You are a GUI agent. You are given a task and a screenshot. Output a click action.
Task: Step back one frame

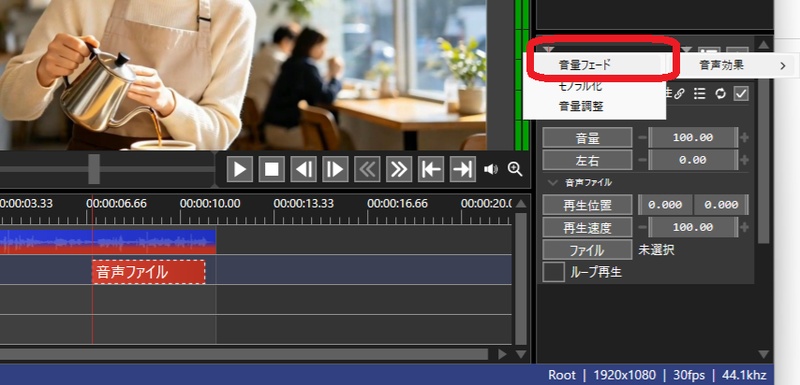tap(304, 169)
